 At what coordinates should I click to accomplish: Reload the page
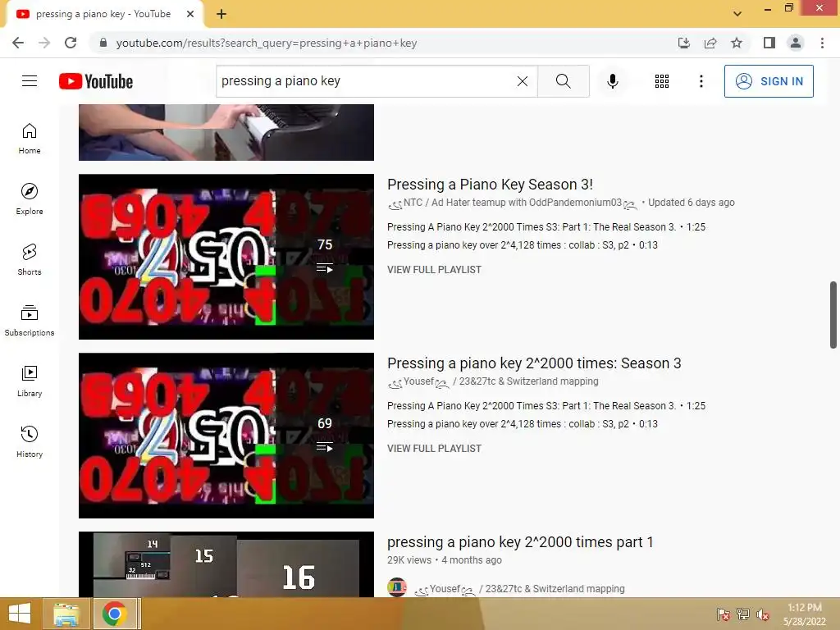pos(71,43)
